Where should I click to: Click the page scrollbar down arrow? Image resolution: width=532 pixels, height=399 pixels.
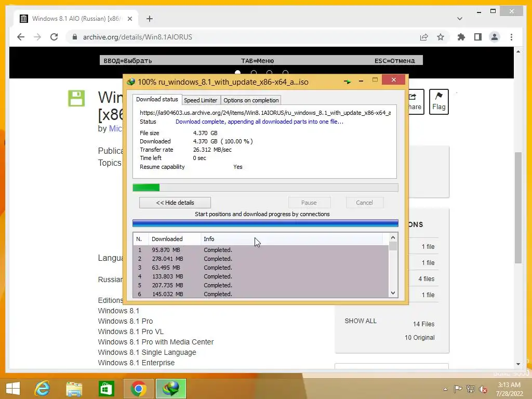(x=518, y=364)
